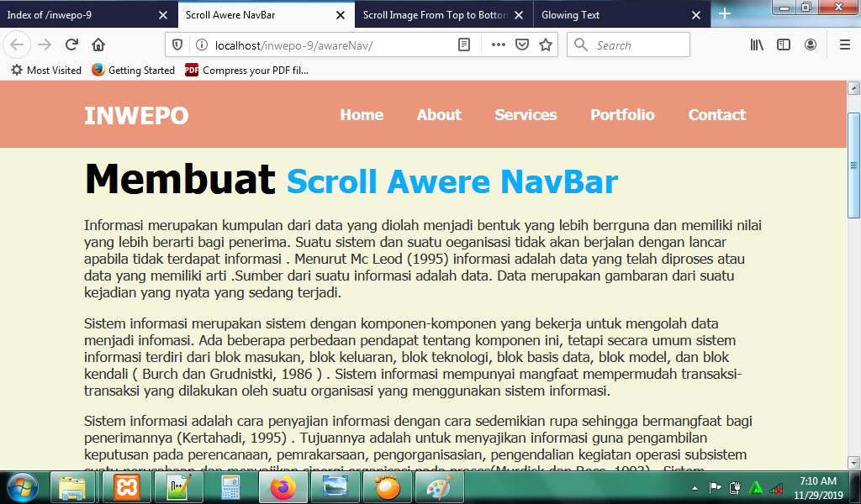Click the vertical scrollbar down arrow
Viewport: 861px width, 504px height.
[x=853, y=463]
